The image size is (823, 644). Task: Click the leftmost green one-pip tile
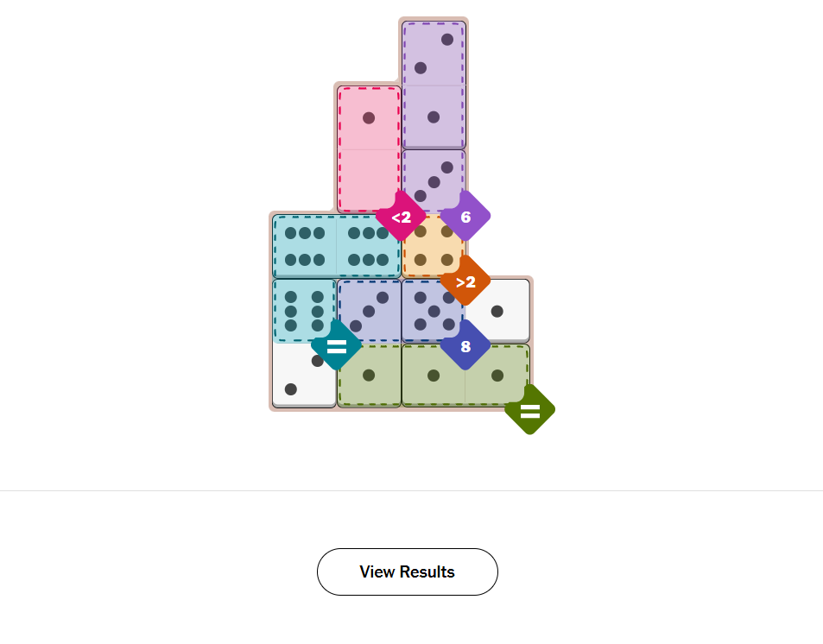click(369, 375)
